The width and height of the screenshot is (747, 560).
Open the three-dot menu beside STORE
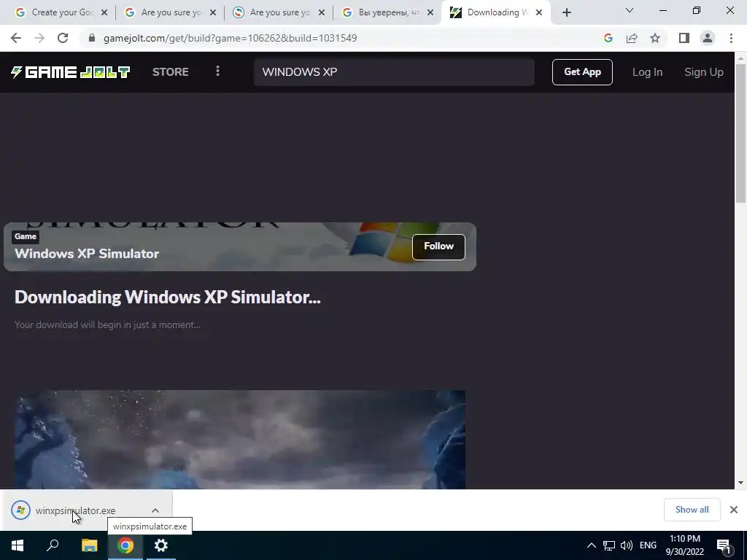pyautogui.click(x=217, y=71)
